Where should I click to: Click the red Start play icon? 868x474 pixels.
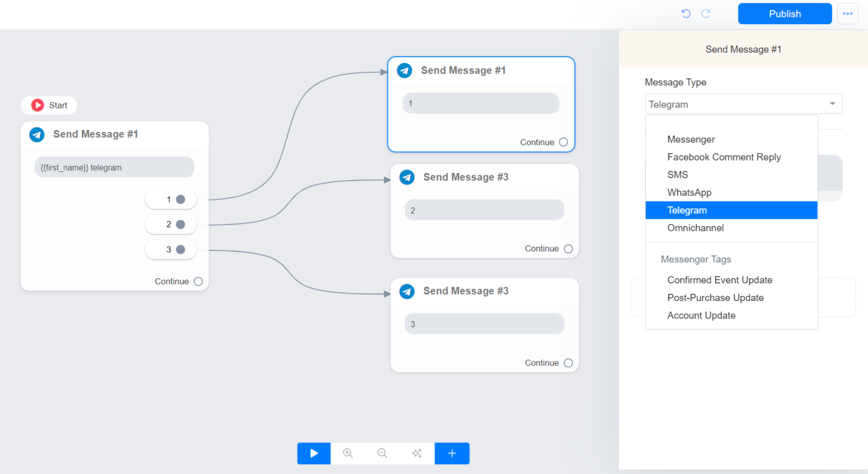coord(38,105)
